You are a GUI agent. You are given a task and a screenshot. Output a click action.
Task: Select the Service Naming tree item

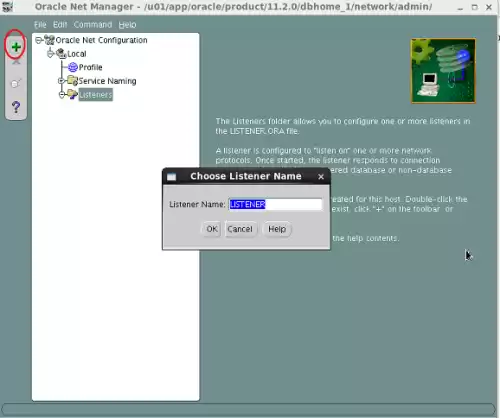coord(107,81)
